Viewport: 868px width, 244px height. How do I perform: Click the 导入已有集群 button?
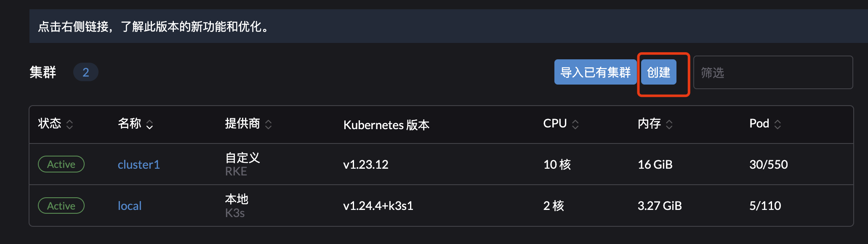pyautogui.click(x=595, y=72)
